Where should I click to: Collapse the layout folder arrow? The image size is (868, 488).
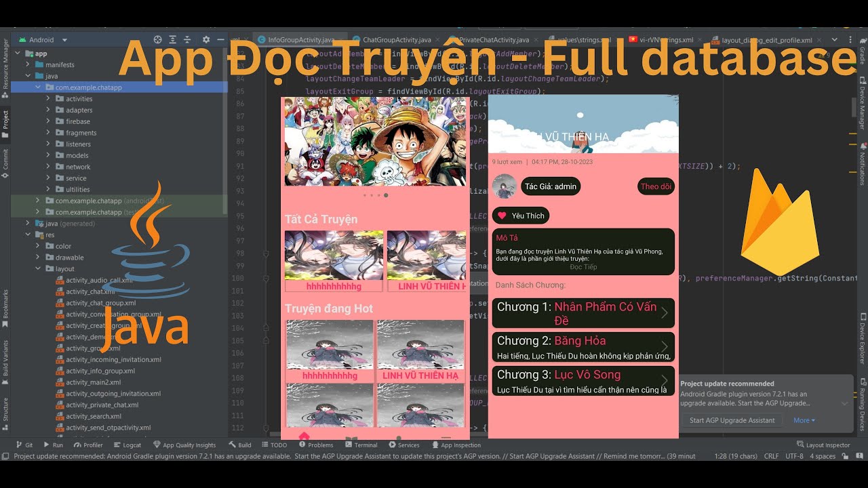tap(38, 269)
